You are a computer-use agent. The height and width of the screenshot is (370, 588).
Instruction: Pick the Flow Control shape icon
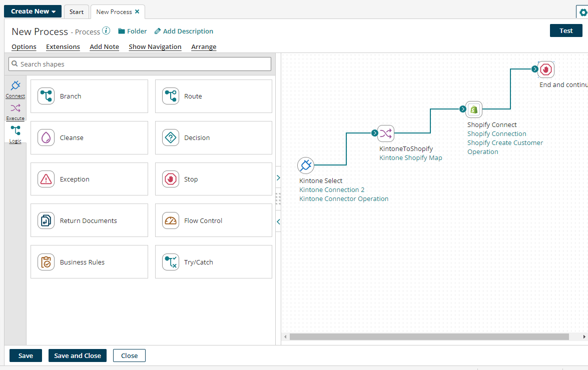click(171, 220)
